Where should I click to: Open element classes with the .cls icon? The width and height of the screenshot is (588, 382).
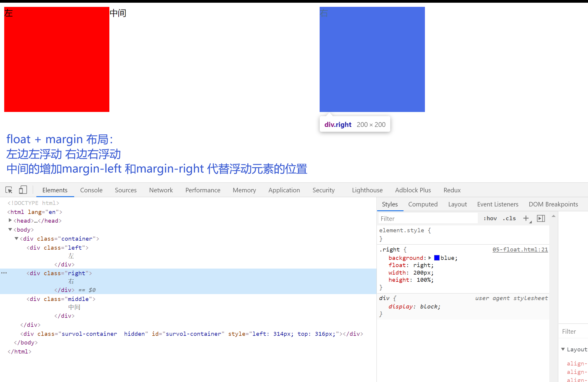point(509,218)
